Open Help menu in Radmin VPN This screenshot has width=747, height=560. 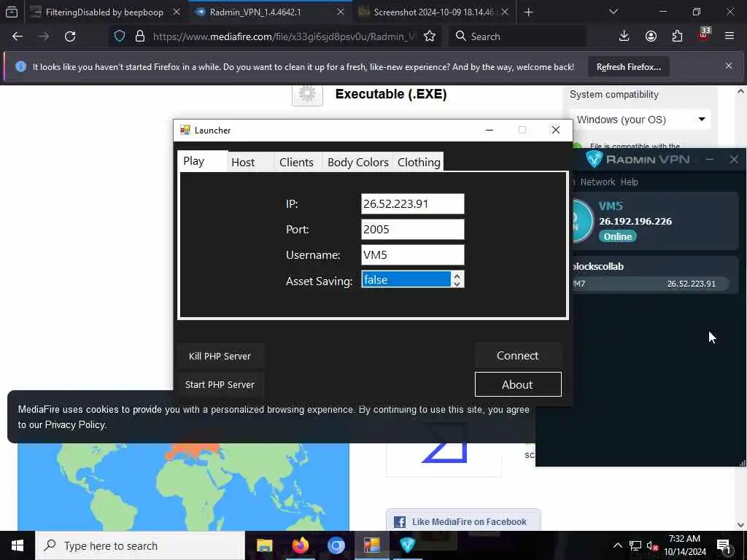tap(629, 182)
